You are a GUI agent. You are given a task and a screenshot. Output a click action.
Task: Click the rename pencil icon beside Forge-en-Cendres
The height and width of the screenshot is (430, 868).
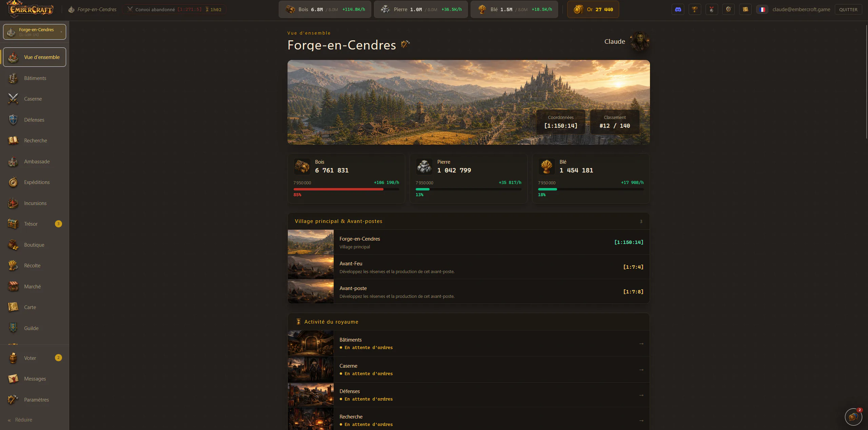click(405, 44)
